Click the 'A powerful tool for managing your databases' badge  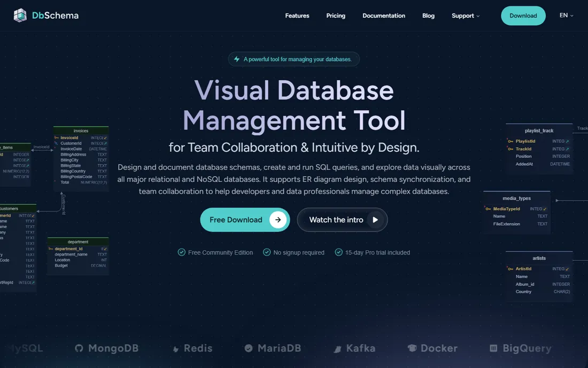click(x=293, y=59)
